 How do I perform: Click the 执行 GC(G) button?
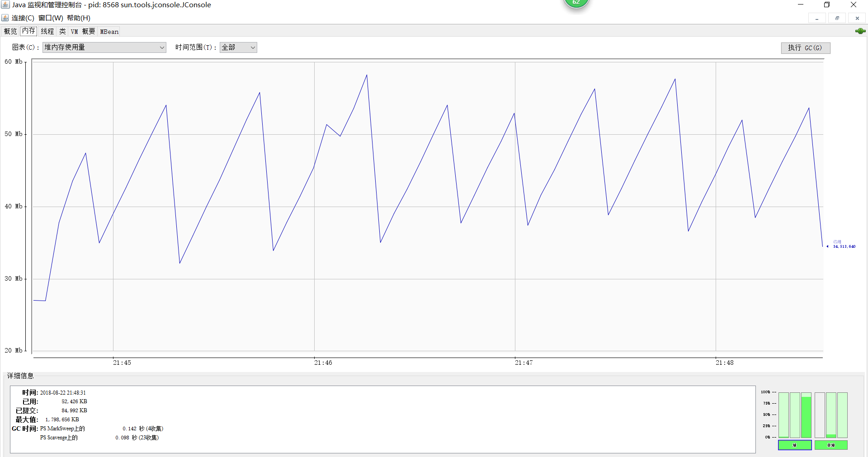pos(806,48)
